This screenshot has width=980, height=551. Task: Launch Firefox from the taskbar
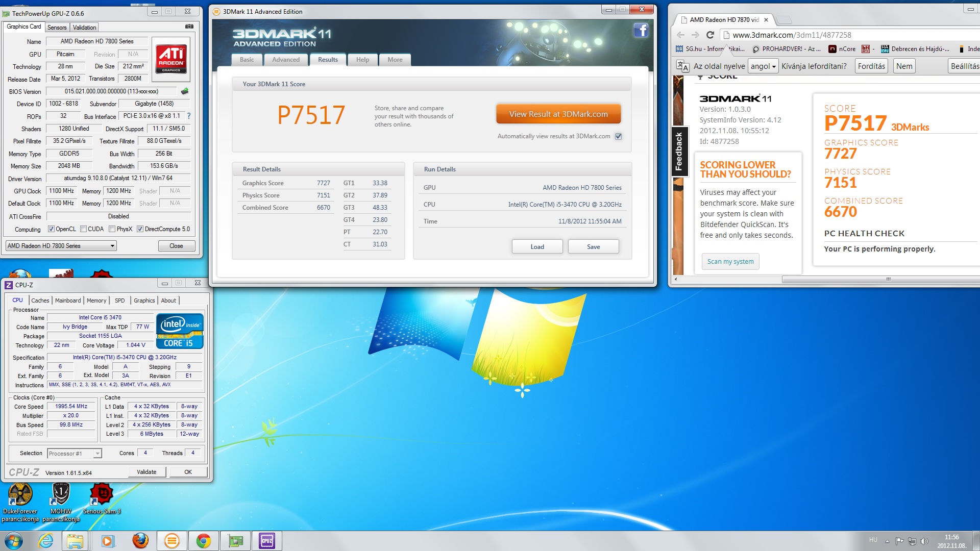pos(140,541)
